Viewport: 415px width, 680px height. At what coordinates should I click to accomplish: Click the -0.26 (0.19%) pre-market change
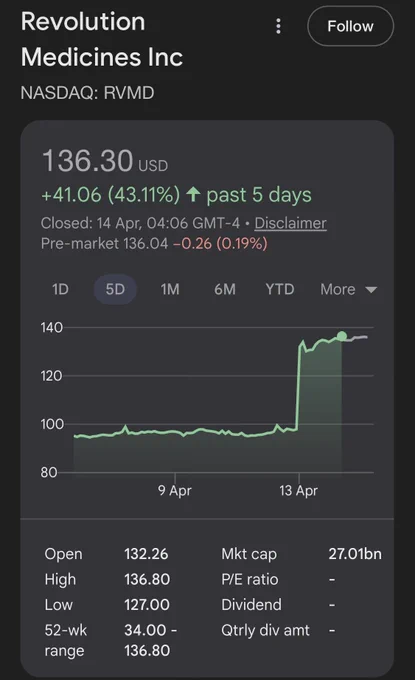point(220,243)
